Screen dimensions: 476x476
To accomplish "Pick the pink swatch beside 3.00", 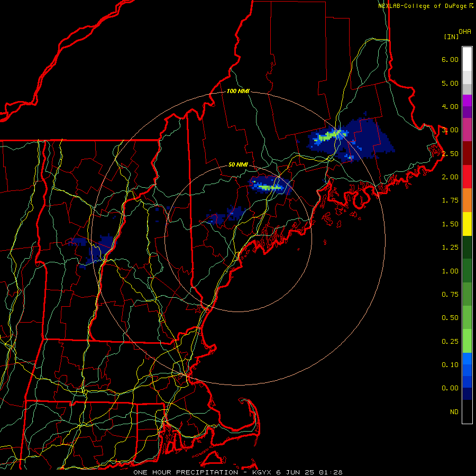I will click(x=467, y=130).
